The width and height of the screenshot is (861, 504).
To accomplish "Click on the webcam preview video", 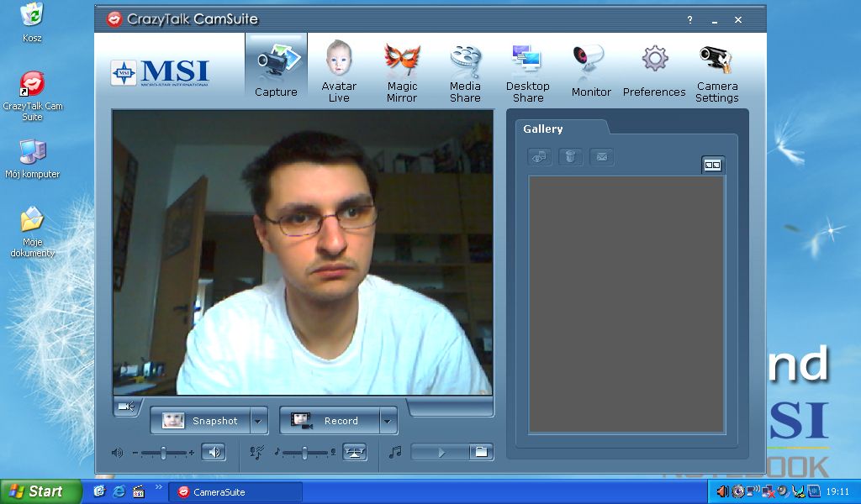I will [x=303, y=252].
